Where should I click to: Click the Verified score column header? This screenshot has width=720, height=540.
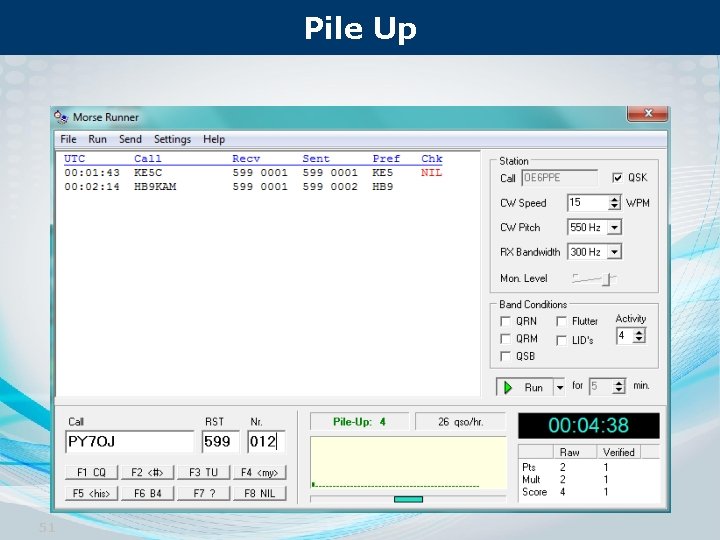619,452
